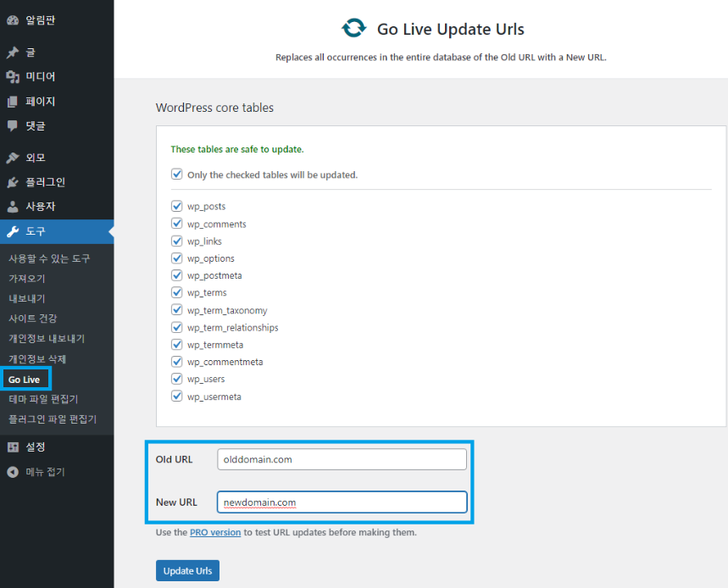Open the Go Live submenu item
728x588 pixels.
click(25, 380)
